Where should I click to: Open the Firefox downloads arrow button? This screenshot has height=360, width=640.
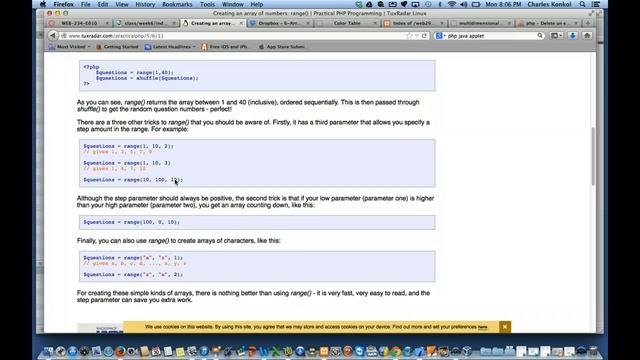573,36
